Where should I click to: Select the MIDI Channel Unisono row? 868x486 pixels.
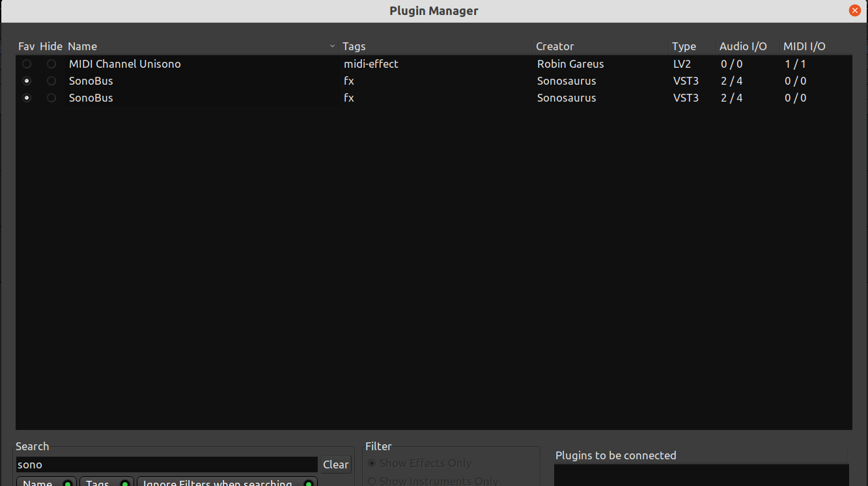(x=195, y=64)
